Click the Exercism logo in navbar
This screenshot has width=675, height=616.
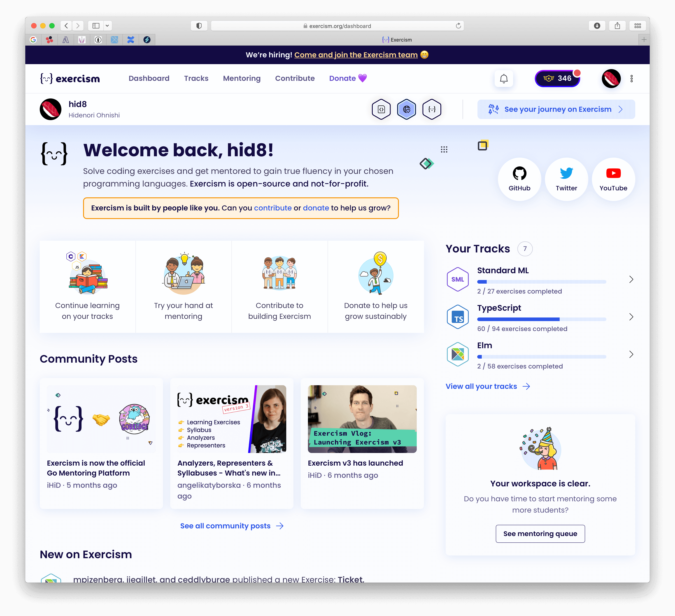[x=70, y=79]
